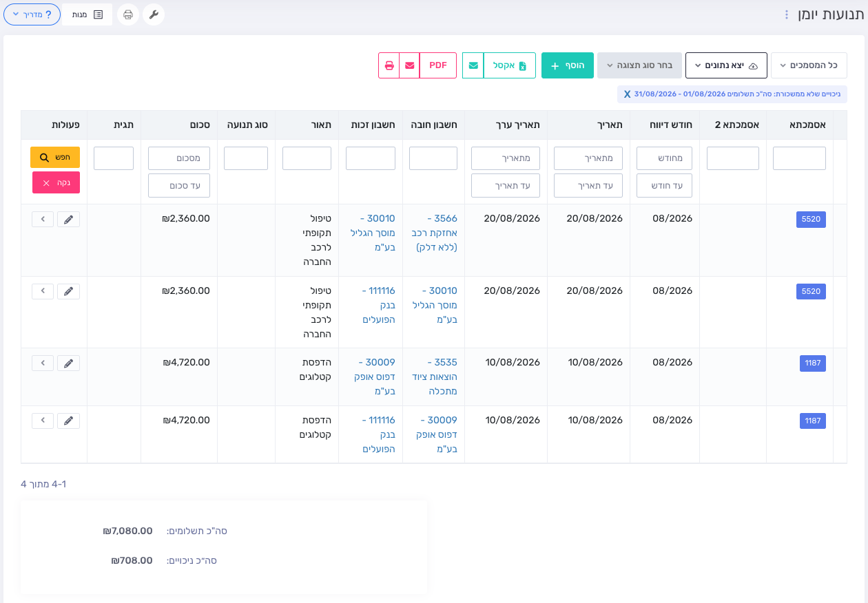
Task: Expand the 5520 row crediting "111116 - בנק הפועלים"
Action: point(43,291)
